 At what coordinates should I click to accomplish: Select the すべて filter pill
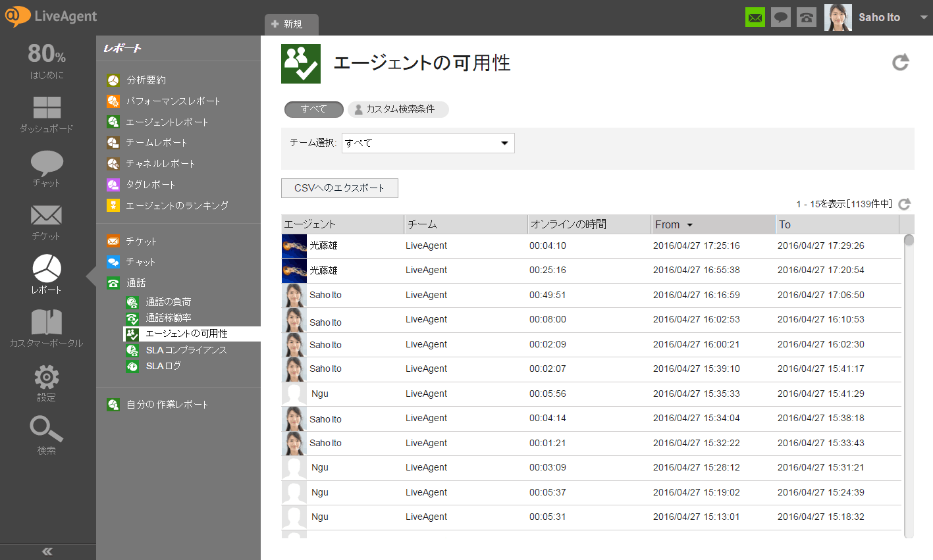[x=313, y=109]
